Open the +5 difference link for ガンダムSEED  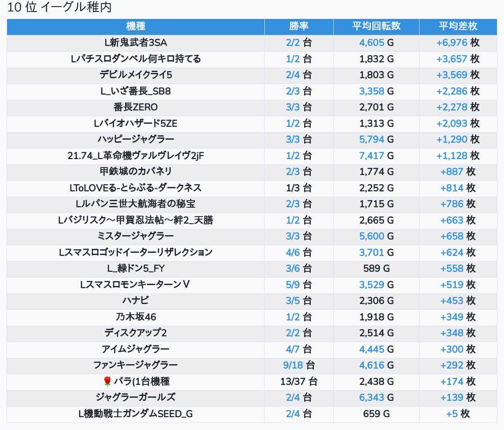pos(452,414)
